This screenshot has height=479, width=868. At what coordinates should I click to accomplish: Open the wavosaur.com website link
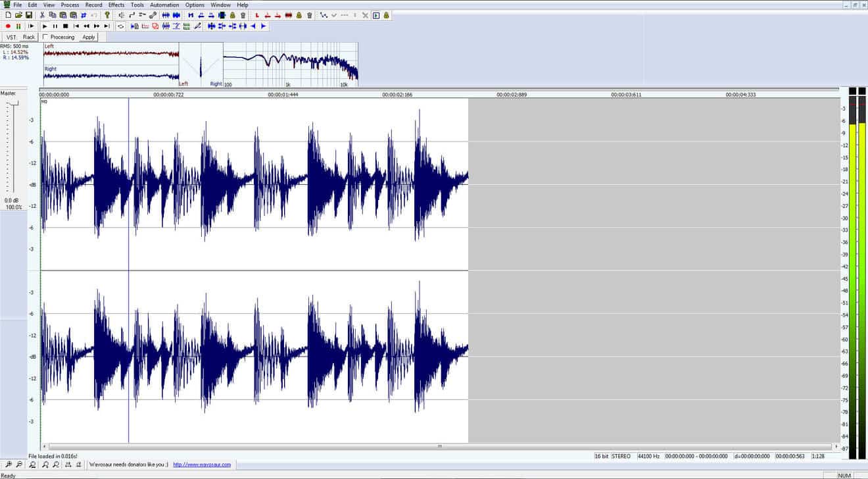(x=202, y=465)
